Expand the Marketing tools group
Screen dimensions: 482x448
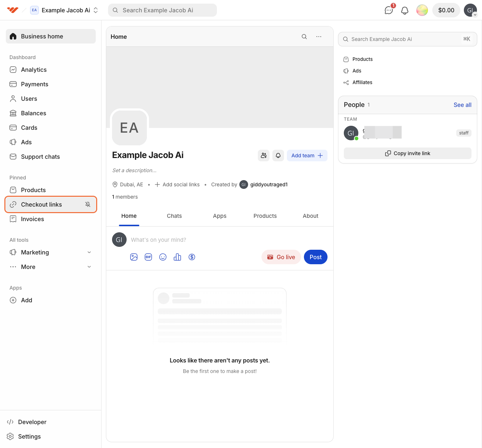coord(51,252)
